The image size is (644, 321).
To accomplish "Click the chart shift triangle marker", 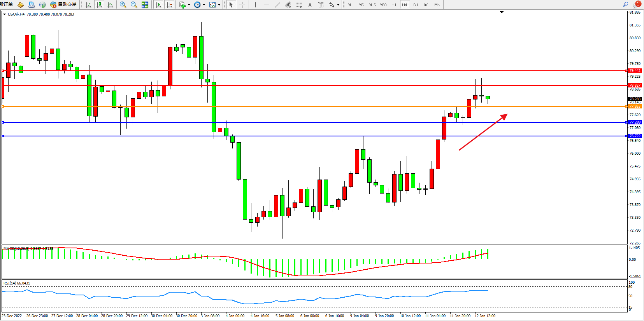I will click(502, 12).
